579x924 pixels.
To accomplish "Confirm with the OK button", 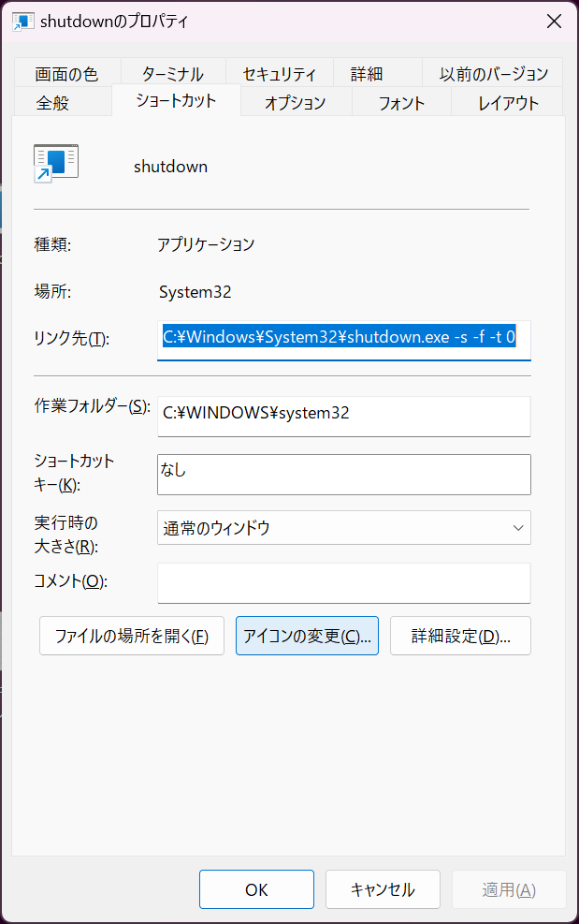I will pos(256,889).
